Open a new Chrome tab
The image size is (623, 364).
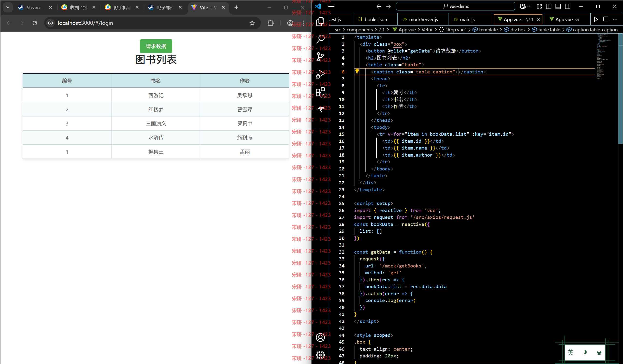236,7
